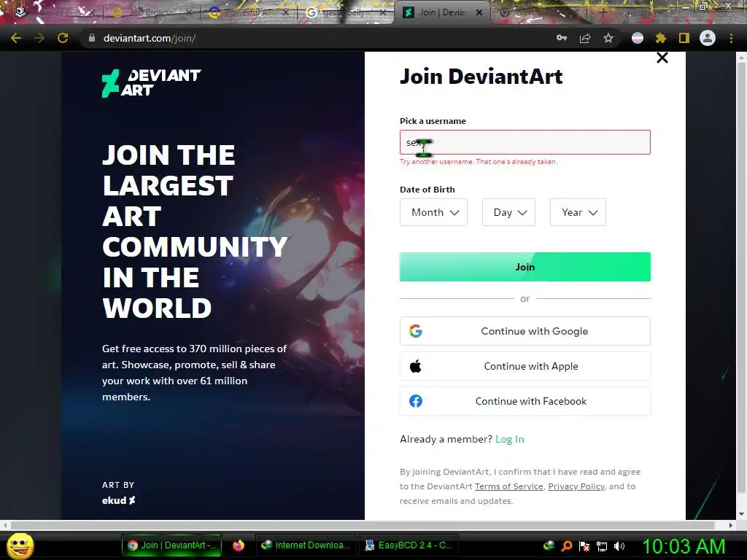
Task: Bookmark this page with the star icon
Action: click(x=608, y=38)
